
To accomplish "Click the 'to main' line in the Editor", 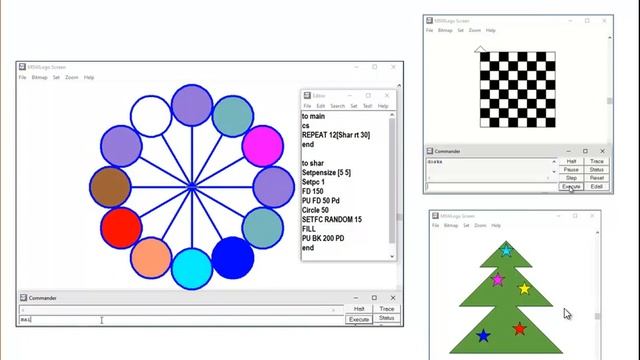I will coord(313,116).
